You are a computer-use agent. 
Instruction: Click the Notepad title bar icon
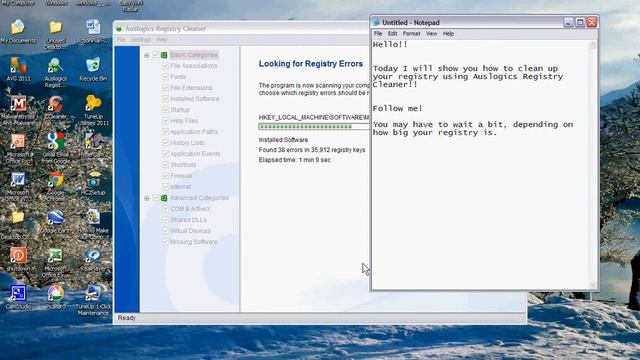click(376, 22)
